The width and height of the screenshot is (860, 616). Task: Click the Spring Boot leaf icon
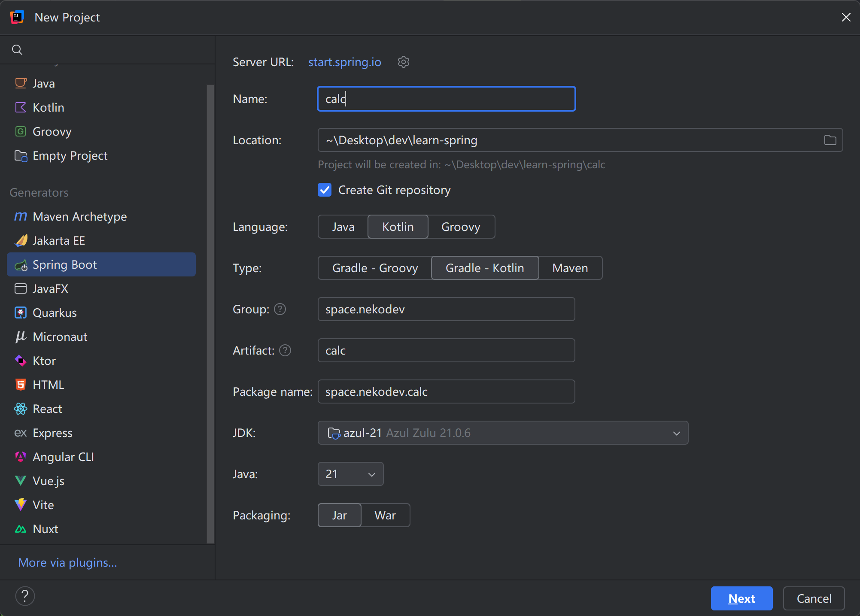point(21,265)
